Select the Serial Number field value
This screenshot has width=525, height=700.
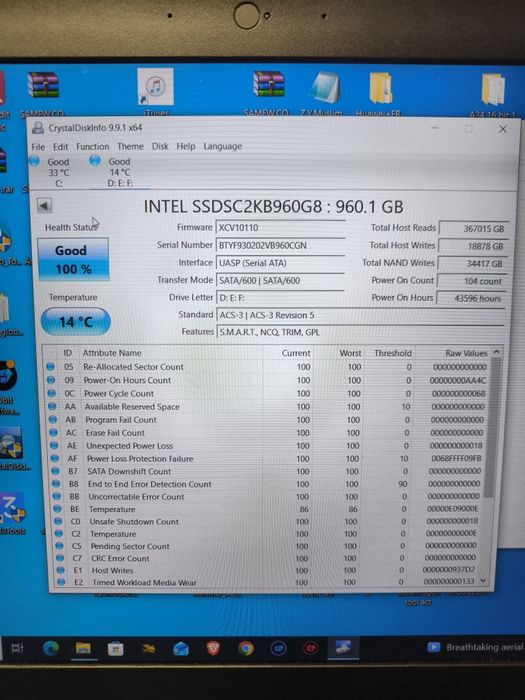[280, 245]
